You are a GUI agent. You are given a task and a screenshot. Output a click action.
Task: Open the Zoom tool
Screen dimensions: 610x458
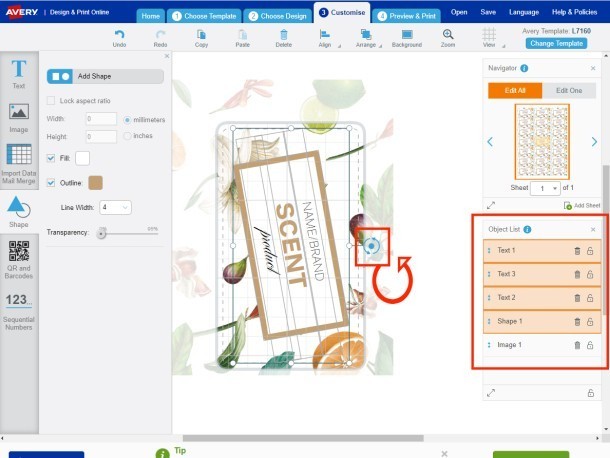click(448, 34)
